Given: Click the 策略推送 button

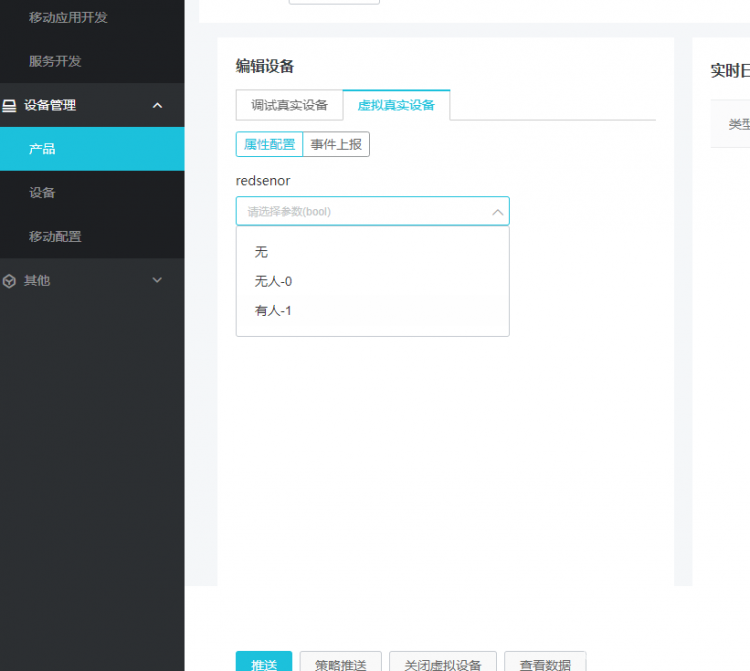Looking at the screenshot, I should pyautogui.click(x=341, y=662).
